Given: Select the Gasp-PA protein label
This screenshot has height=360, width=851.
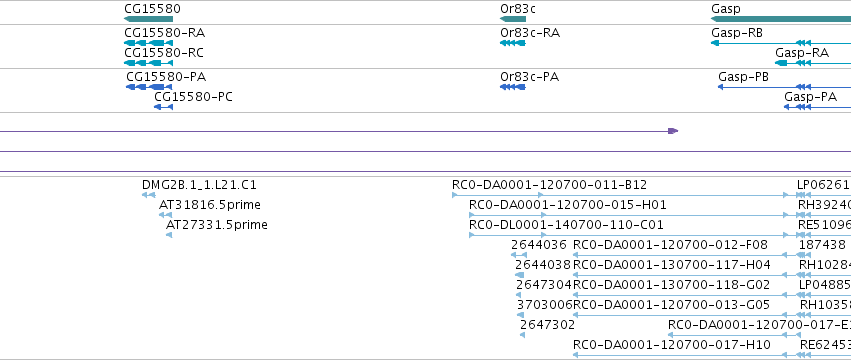Looking at the screenshot, I should coord(810,98).
